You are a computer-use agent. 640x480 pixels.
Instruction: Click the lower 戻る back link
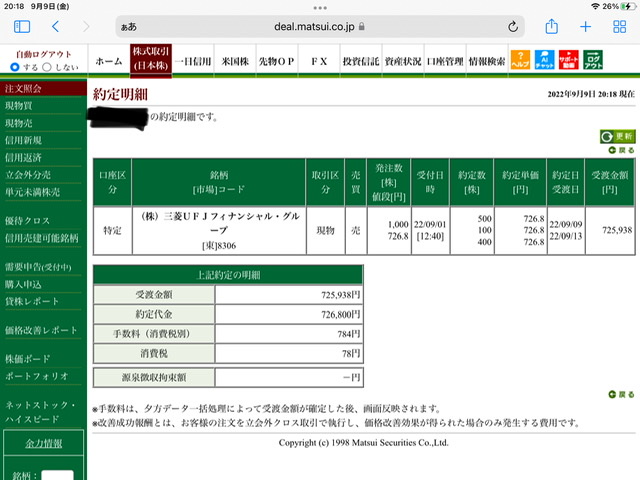point(622,394)
